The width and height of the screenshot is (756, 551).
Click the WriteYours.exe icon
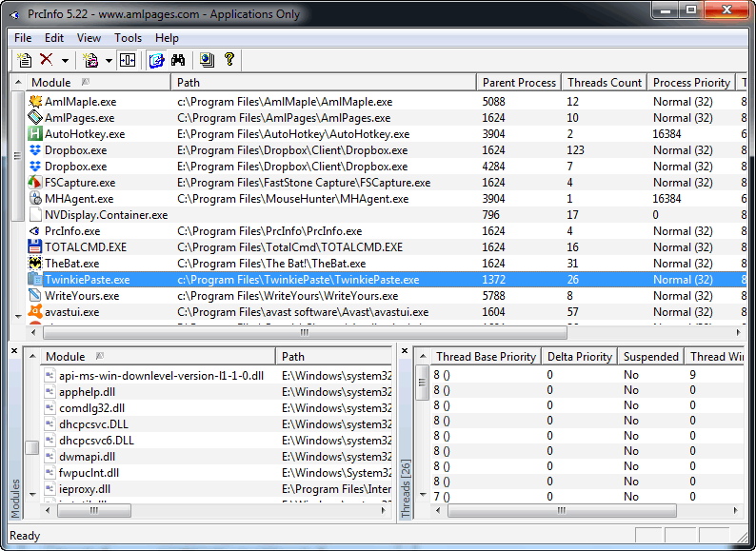point(35,296)
